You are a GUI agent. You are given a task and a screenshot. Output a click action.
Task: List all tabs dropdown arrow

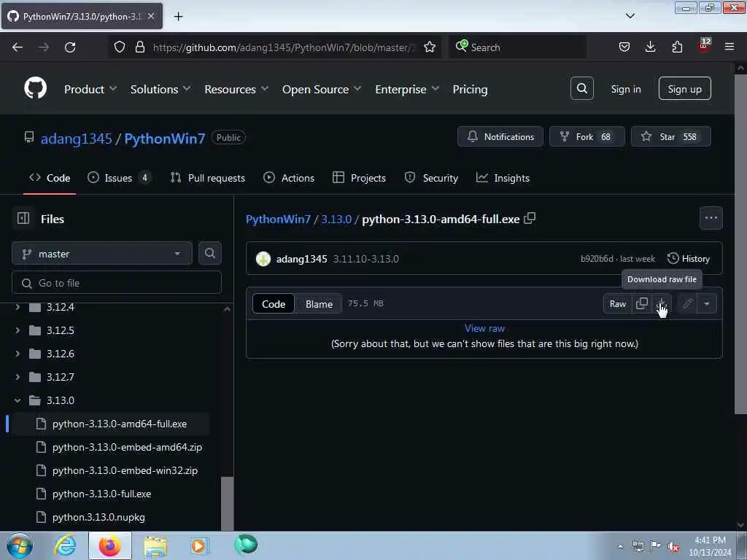click(630, 16)
